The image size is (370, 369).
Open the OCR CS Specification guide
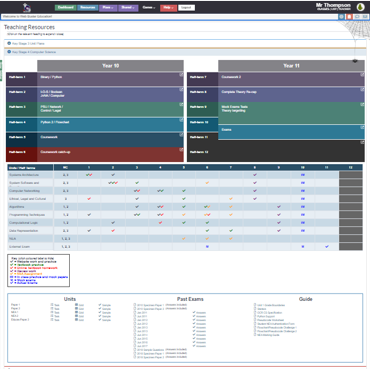point(268,313)
